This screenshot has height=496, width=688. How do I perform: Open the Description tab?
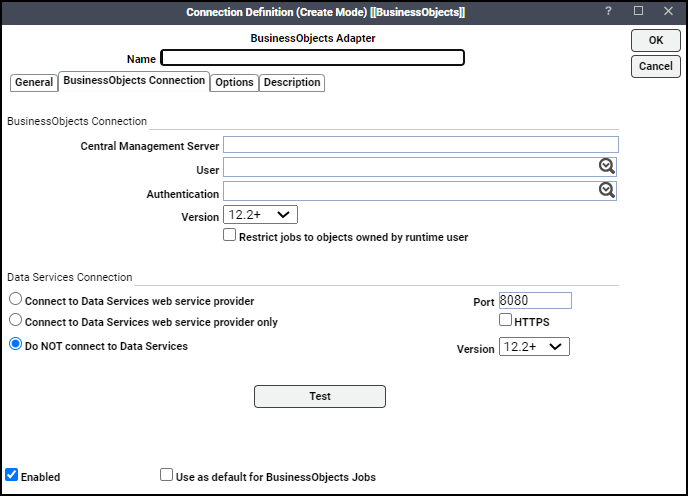[x=292, y=83]
